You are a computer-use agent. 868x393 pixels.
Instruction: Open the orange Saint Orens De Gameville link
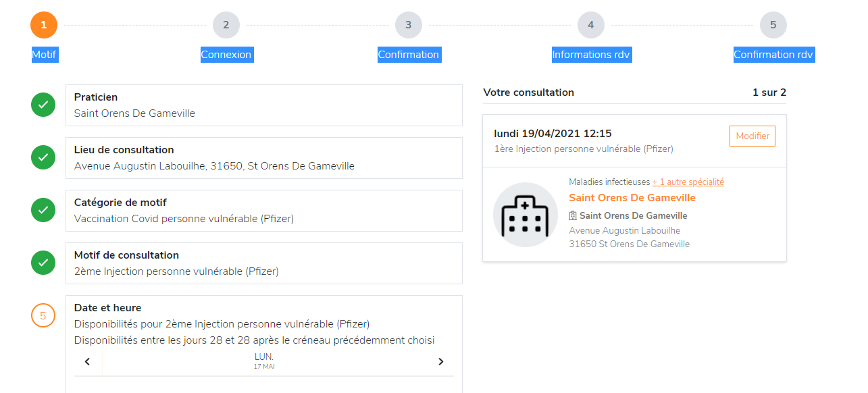click(x=632, y=198)
